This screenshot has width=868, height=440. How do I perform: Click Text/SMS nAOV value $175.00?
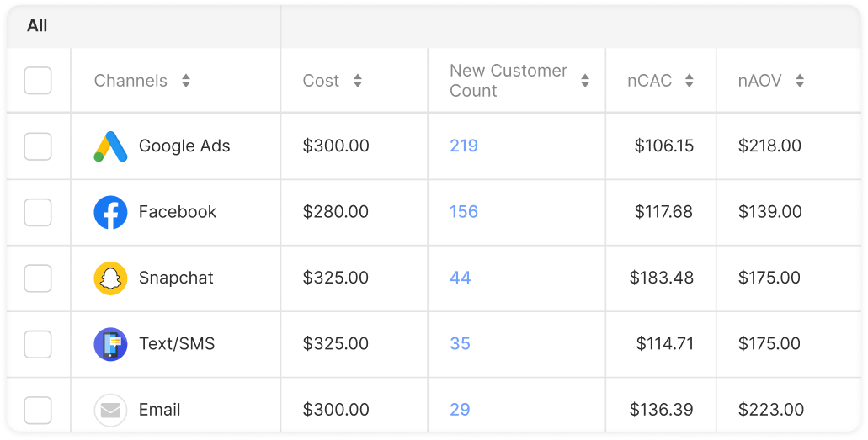tap(769, 343)
